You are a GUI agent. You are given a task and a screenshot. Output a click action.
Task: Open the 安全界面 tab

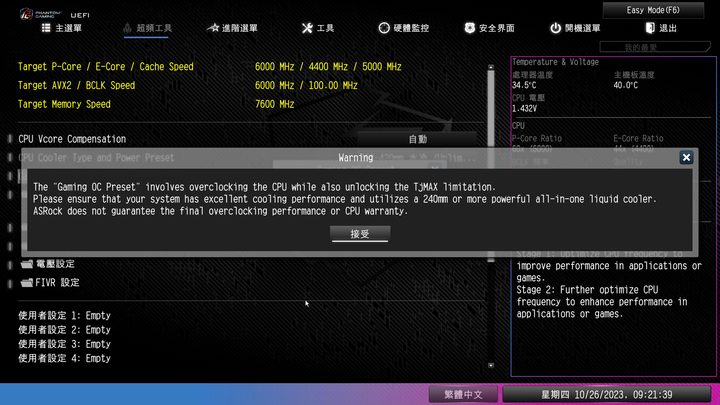(489, 28)
